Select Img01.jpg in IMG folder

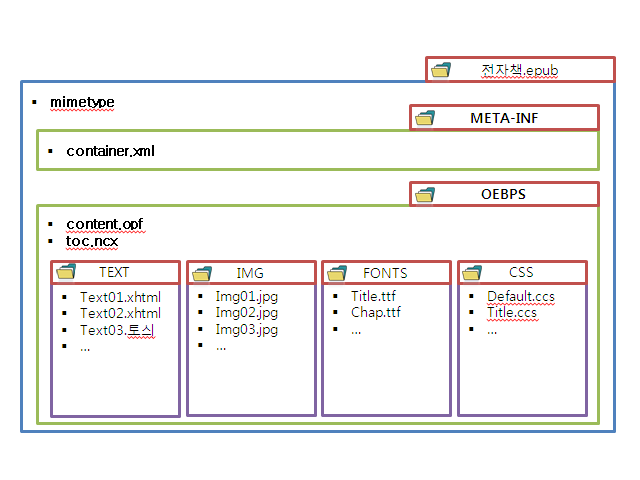247,297
